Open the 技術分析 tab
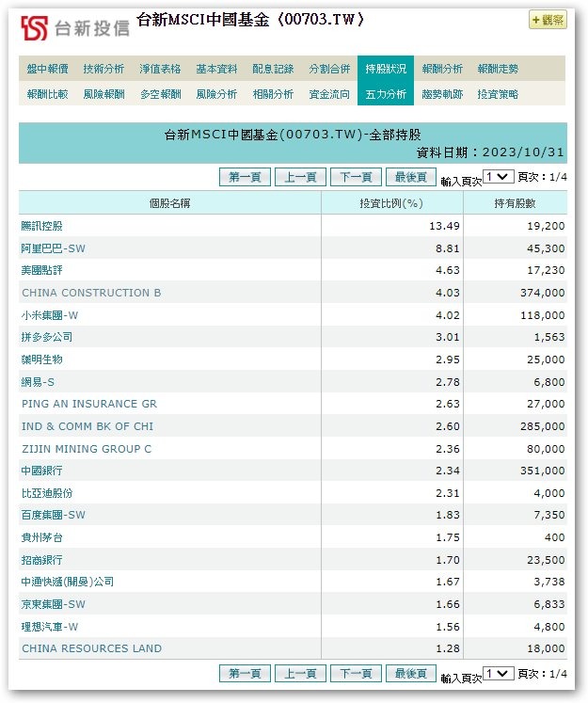This screenshot has width=588, height=703. click(103, 69)
